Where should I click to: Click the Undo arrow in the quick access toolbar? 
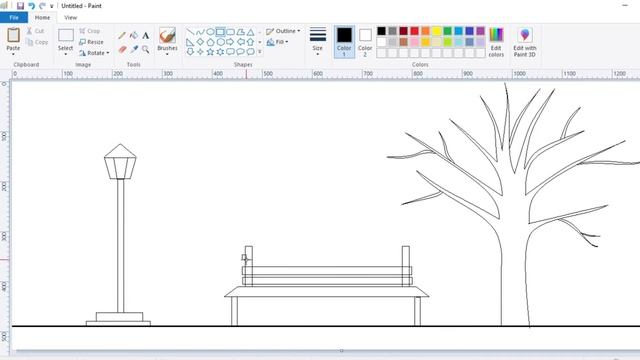[x=31, y=6]
